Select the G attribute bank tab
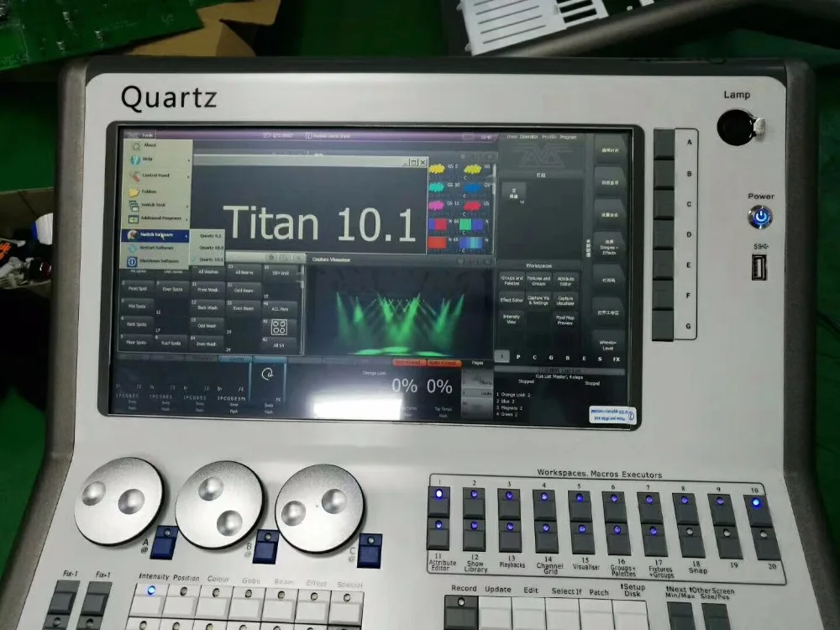 tap(551, 357)
